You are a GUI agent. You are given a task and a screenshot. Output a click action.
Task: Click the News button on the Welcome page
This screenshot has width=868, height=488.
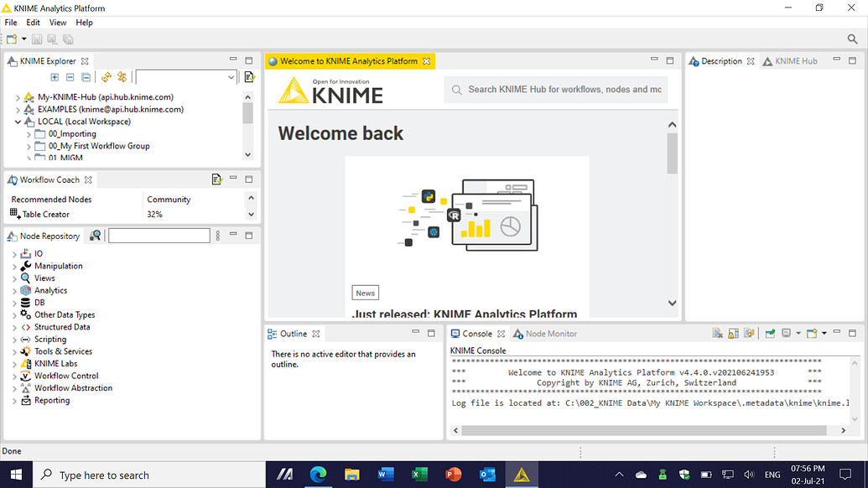[x=365, y=293]
